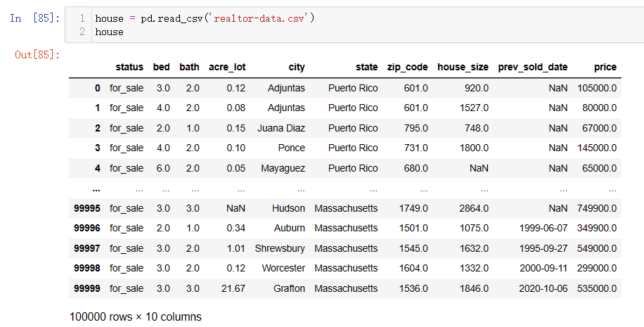644x327 pixels.
Task: Select the In [85] prompt label
Action: 35,18
